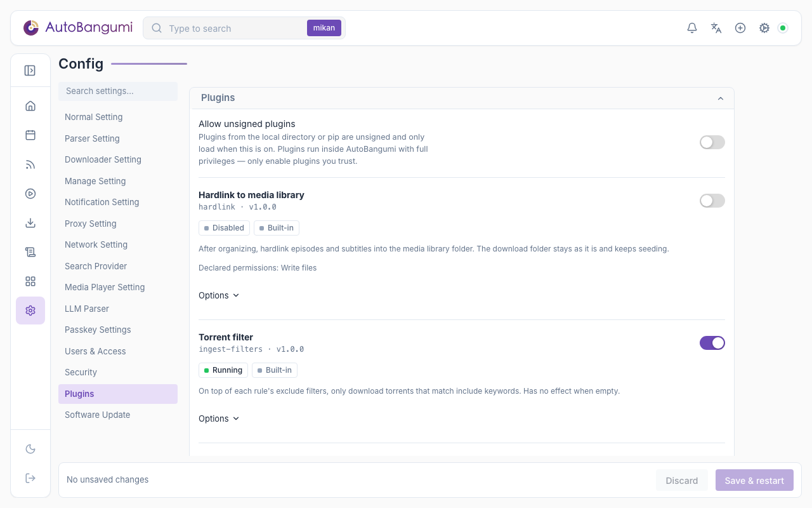Expand Options under Hardlink to media library
This screenshot has height=508, width=812.
tap(219, 295)
